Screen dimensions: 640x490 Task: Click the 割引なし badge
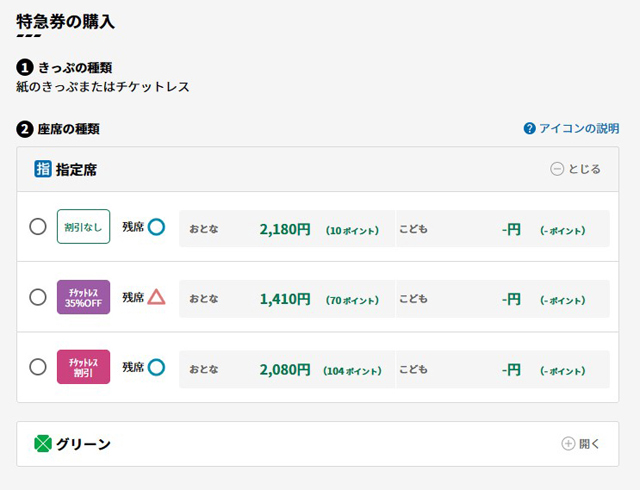coord(83,227)
